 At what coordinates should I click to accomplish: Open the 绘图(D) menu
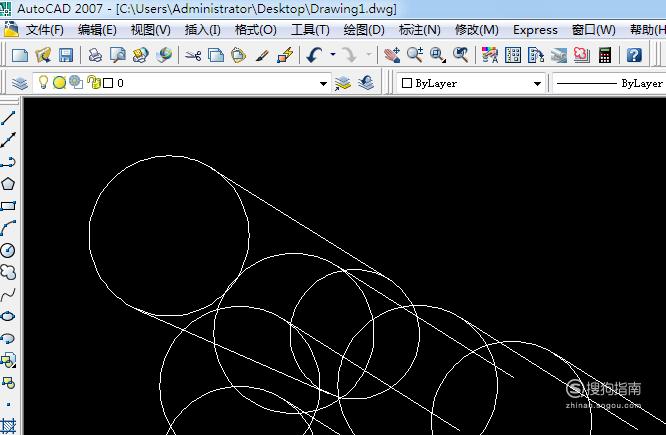point(364,30)
